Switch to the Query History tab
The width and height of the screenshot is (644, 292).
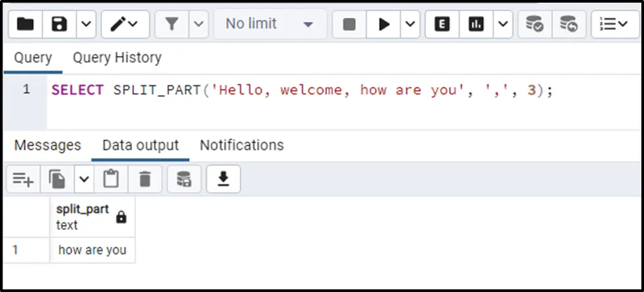[x=117, y=58]
